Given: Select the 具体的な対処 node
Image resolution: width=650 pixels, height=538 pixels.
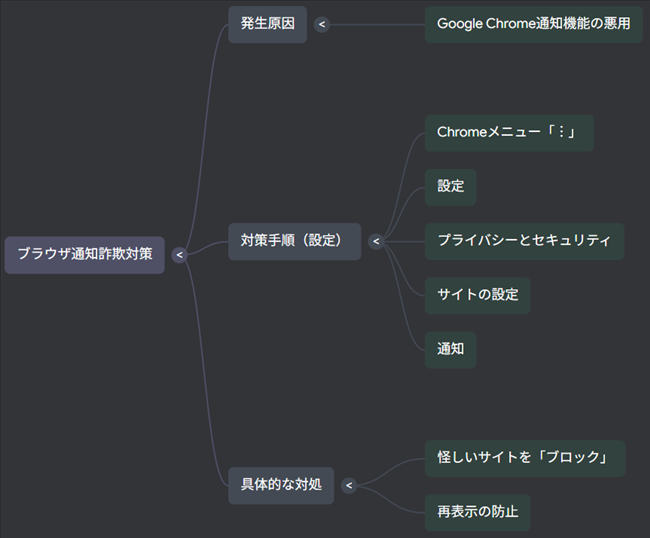Looking at the screenshot, I should [x=281, y=486].
